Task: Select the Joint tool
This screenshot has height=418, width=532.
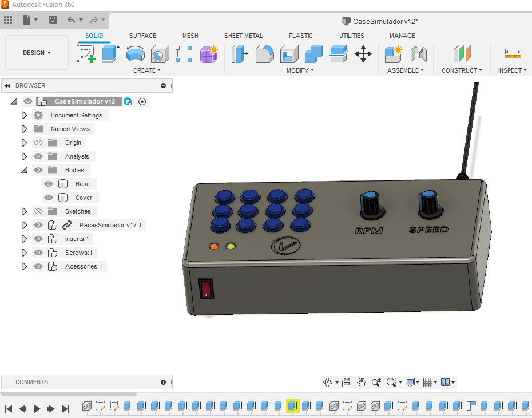Action: (x=419, y=54)
